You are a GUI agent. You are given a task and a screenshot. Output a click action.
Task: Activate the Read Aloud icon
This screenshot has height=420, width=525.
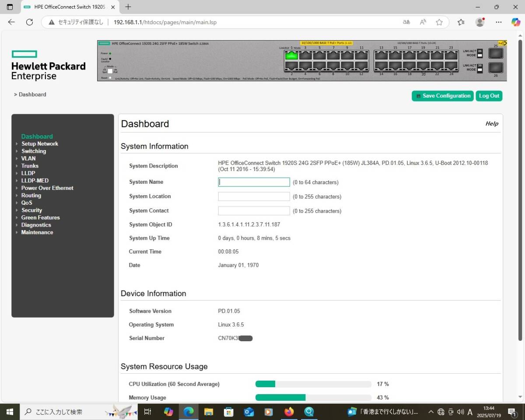(423, 22)
